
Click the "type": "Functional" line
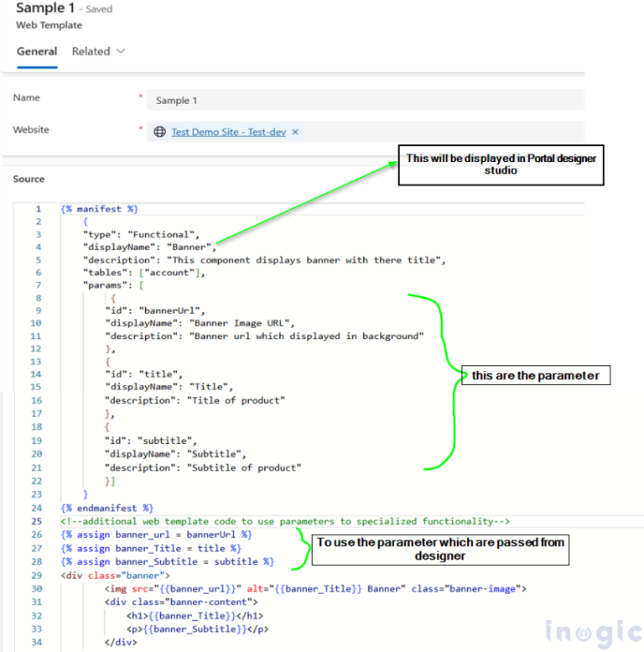pyautogui.click(x=141, y=234)
